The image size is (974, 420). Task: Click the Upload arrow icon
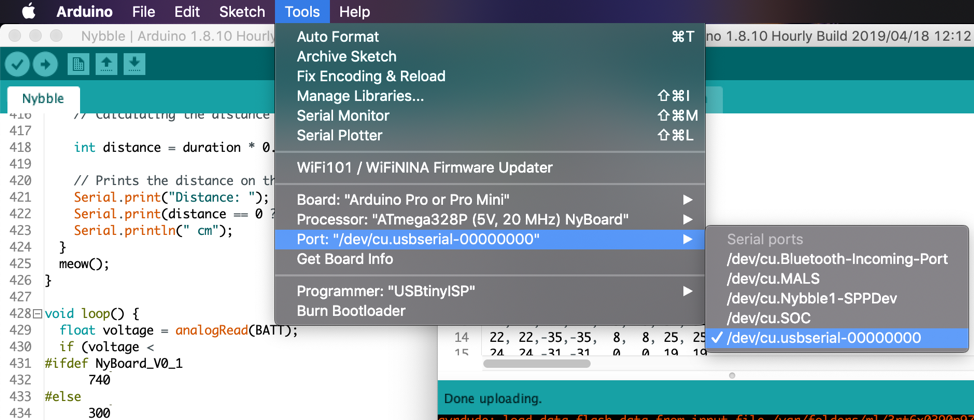point(45,64)
